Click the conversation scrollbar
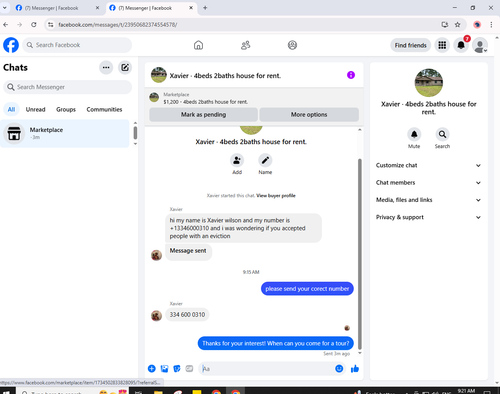Viewport: 500px width, 394px height. pyautogui.click(x=360, y=255)
